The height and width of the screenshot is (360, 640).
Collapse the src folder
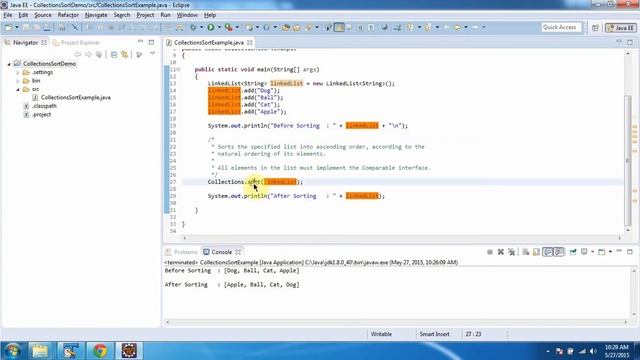(x=18, y=89)
